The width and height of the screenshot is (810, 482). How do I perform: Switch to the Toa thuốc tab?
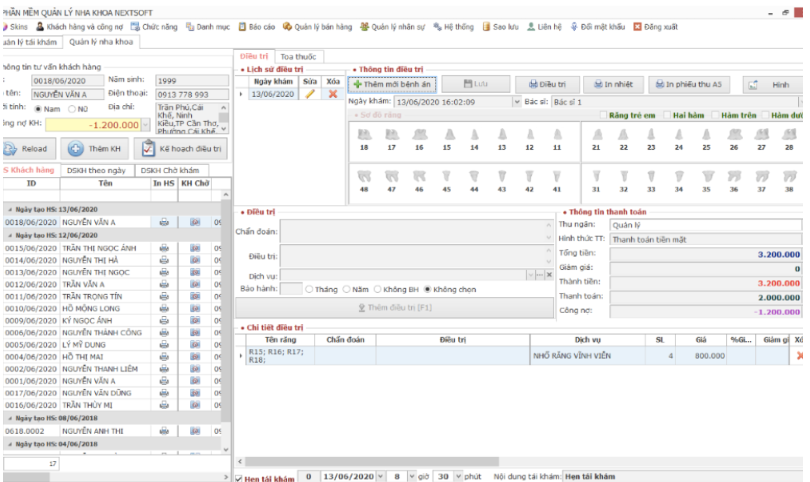298,57
